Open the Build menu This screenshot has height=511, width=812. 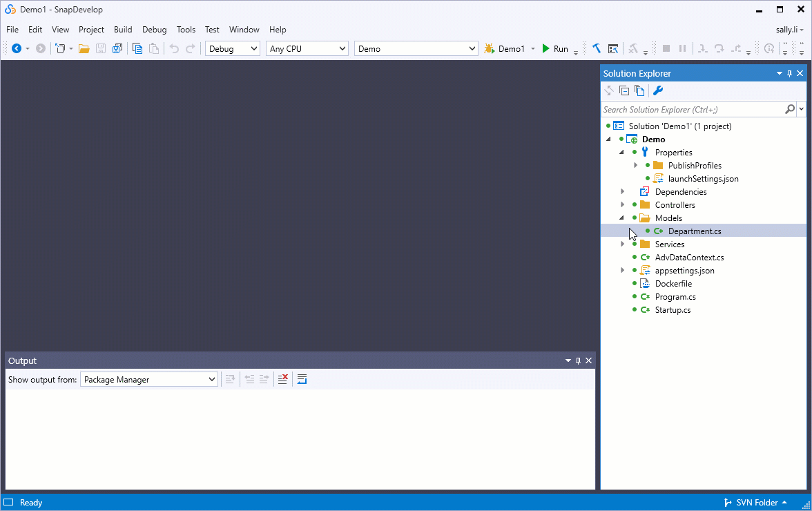123,30
